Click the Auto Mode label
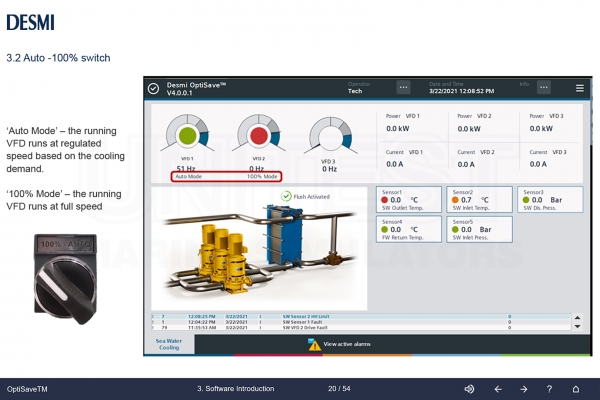Image resolution: width=600 pixels, height=400 pixels. coord(189,176)
